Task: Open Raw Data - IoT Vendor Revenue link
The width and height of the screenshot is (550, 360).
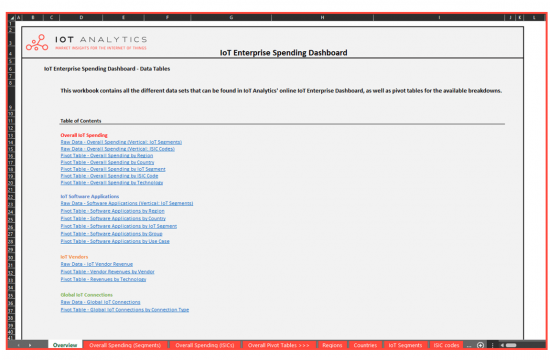Action: 96,264
